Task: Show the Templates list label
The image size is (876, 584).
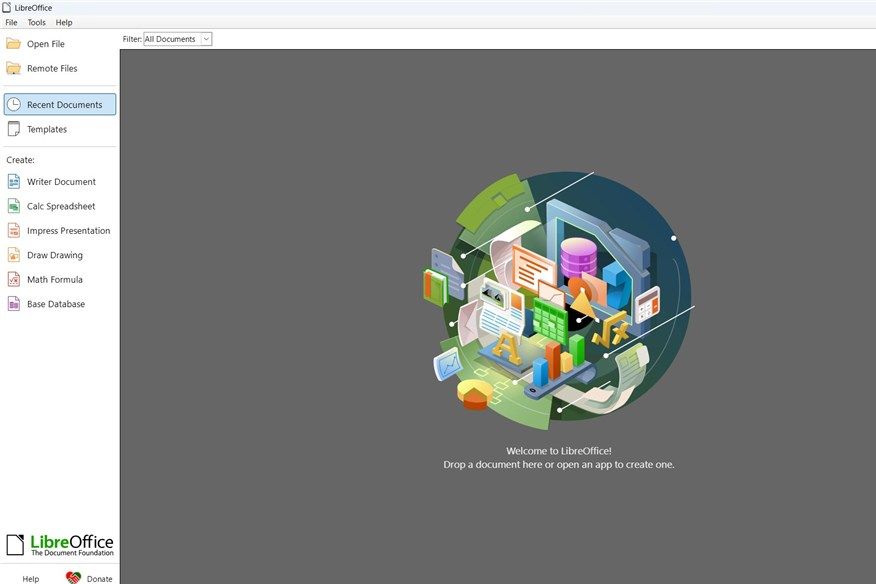Action: [x=47, y=129]
